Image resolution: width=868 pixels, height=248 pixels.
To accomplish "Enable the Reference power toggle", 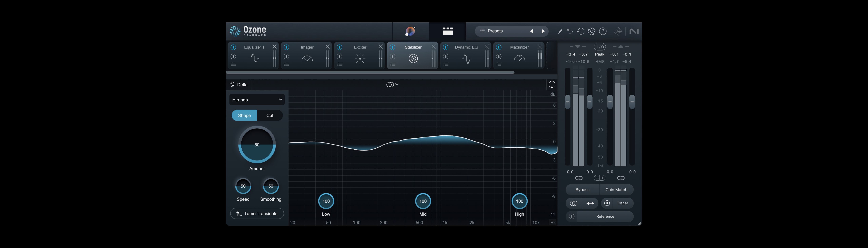I will point(571,216).
